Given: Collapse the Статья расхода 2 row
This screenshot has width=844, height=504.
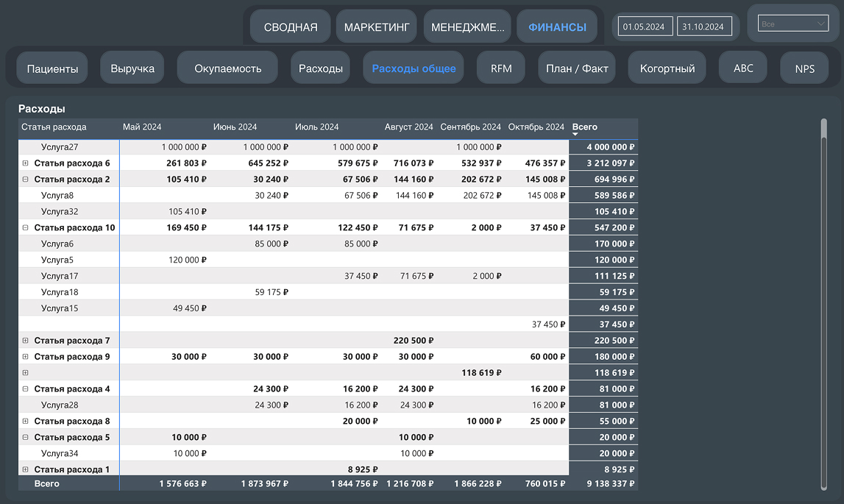Looking at the screenshot, I should point(26,180).
